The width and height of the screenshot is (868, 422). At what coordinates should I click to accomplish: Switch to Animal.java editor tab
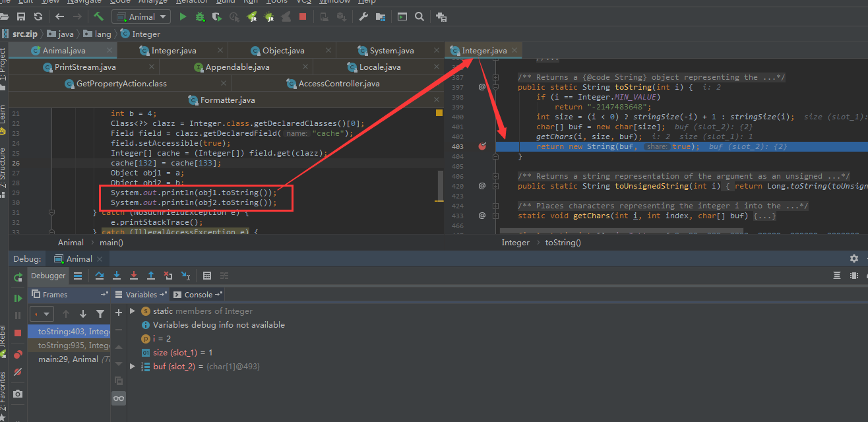pos(63,50)
